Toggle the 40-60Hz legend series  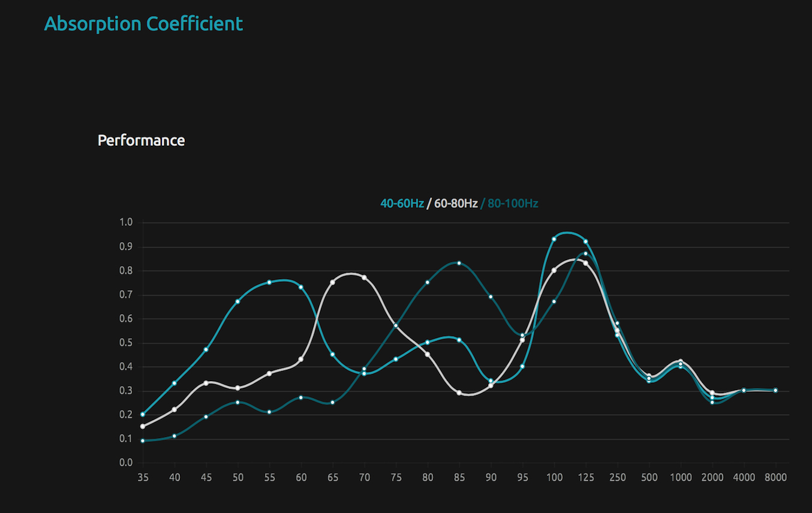(402, 204)
